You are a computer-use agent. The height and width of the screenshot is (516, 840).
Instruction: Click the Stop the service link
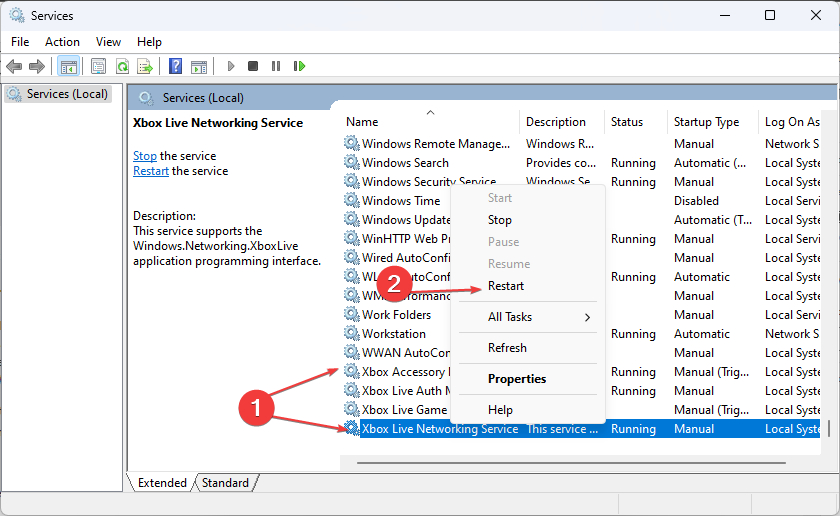click(145, 156)
